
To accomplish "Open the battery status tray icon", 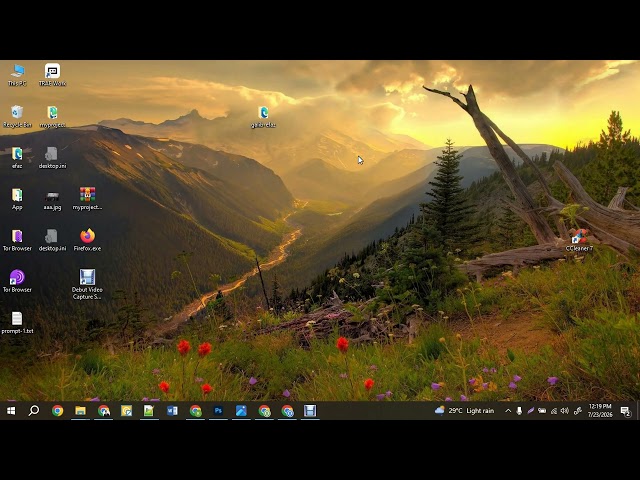I will point(542,411).
